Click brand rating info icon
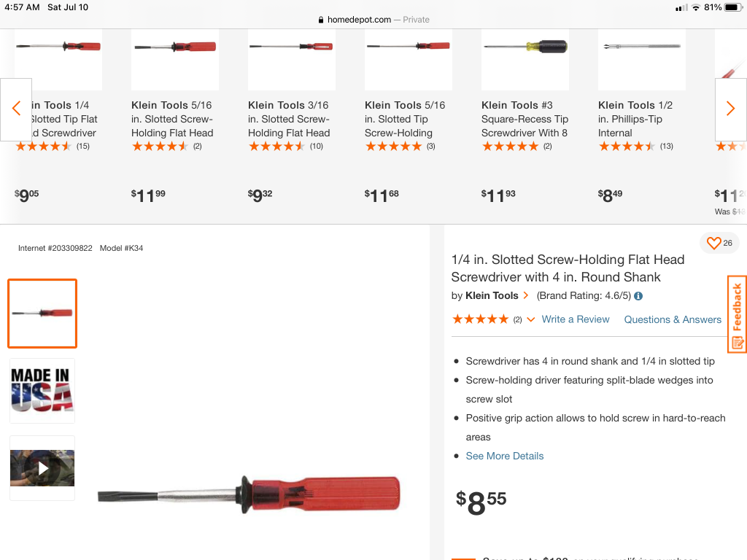This screenshot has height=560, width=747. point(638,296)
